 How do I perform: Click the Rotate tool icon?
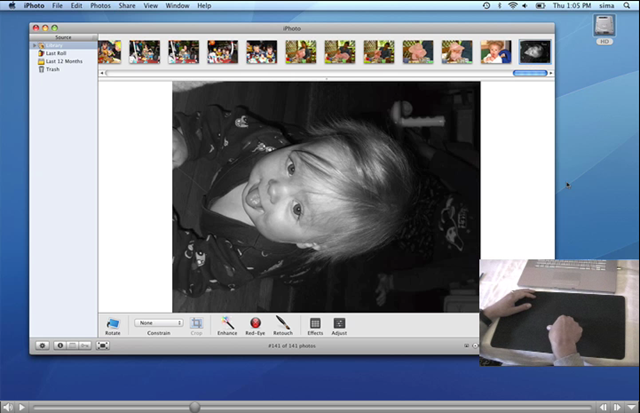[113, 324]
